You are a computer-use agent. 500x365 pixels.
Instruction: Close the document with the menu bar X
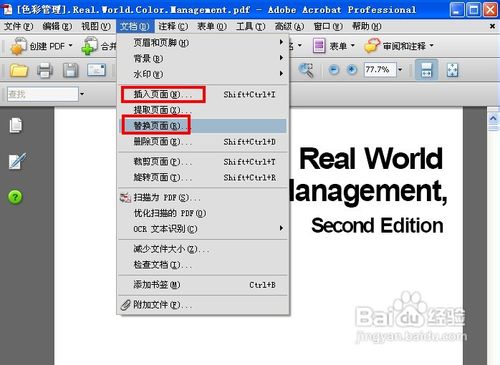pos(492,26)
